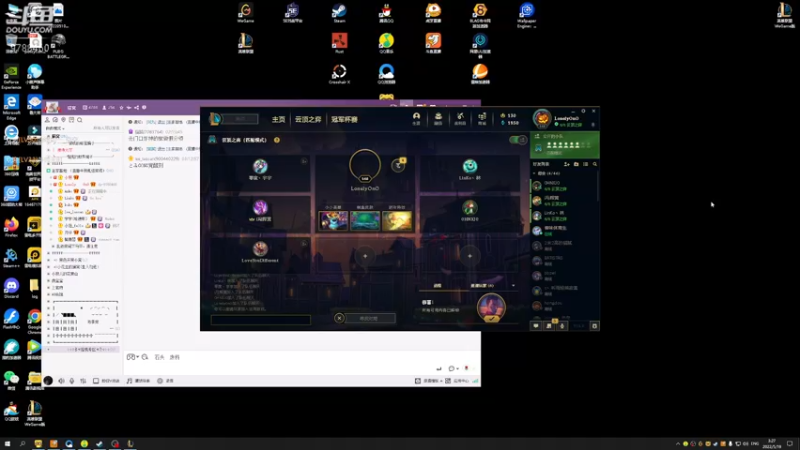The width and height of the screenshot is (800, 450).
Task: Select the 战棋 tab in the lobby's lower panel
Action: click(437, 286)
